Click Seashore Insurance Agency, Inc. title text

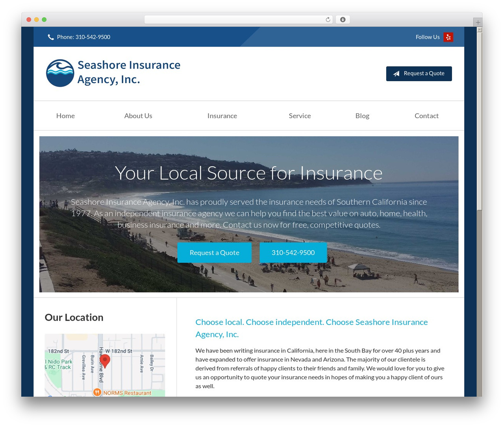pos(129,72)
